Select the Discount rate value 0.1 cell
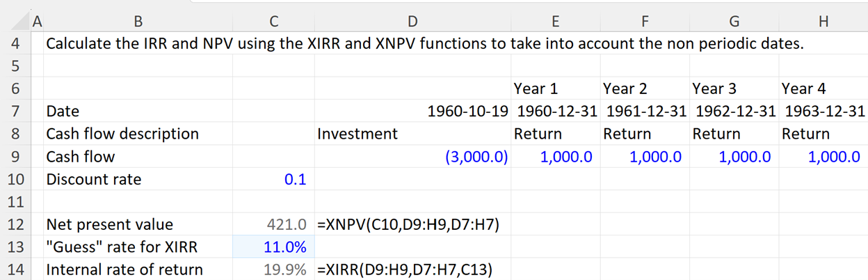Screen dimensions: 868x280 [x=273, y=180]
